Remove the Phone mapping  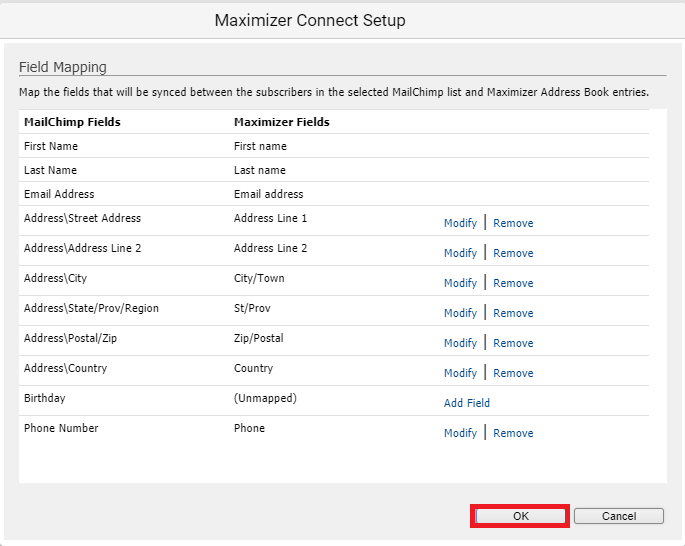click(513, 433)
